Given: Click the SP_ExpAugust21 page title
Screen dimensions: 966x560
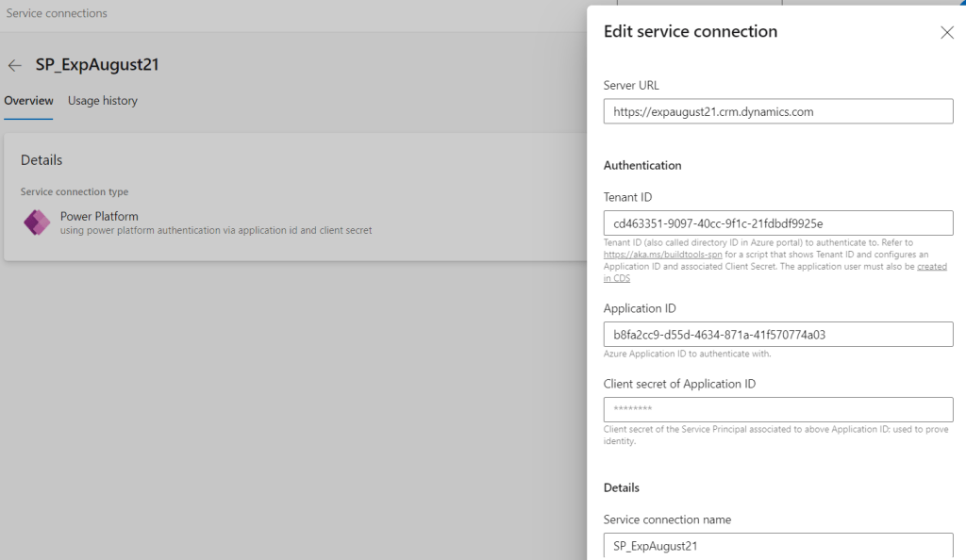Looking at the screenshot, I should (x=97, y=65).
